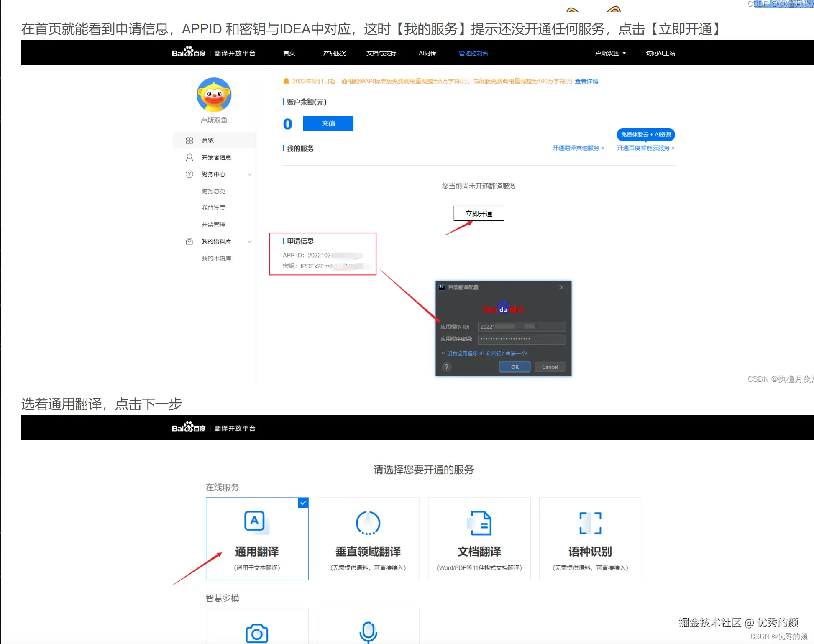Image resolution: width=814 pixels, height=644 pixels.
Task: Click Cancel in the dialog
Action: tap(550, 367)
